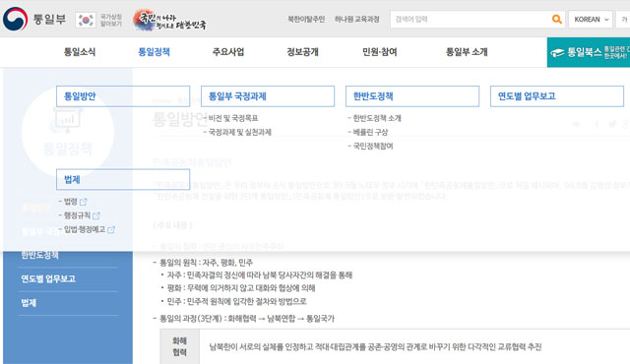Viewport: 630px width, 364px height.
Task: Click the 북한이탈주민 top link
Action: pos(306,20)
